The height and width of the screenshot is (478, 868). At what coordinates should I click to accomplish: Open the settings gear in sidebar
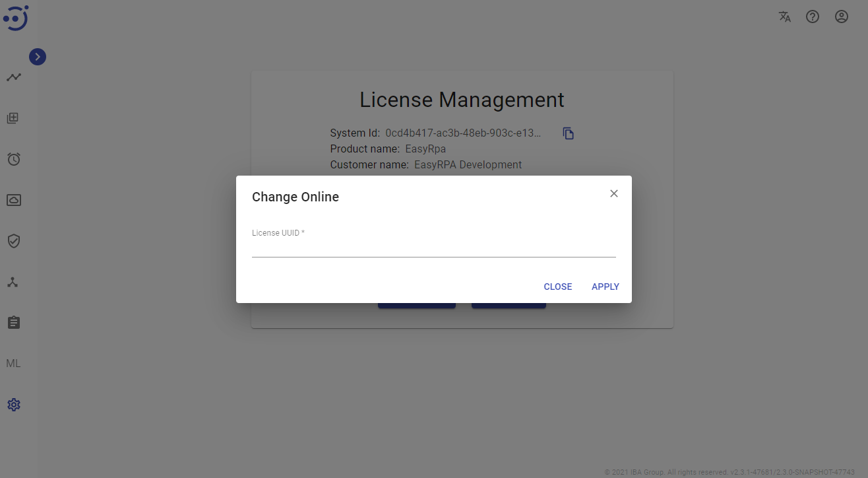point(14,405)
